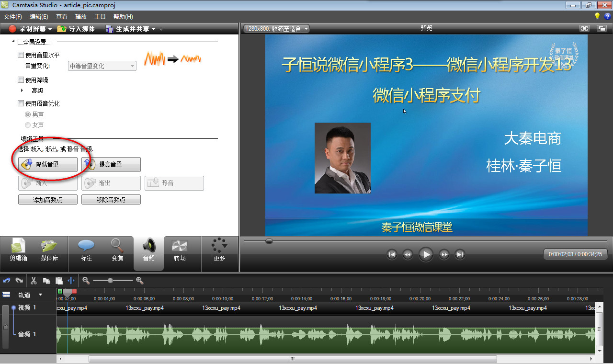Click the red selection end marker
Viewport: 613px width, 364px height.
click(x=74, y=291)
